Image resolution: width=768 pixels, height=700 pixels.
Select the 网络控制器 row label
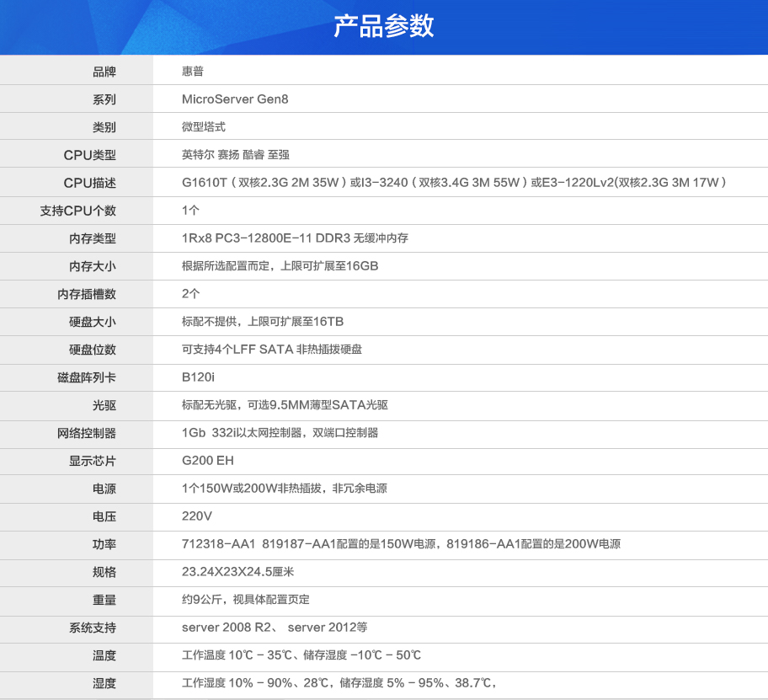pyautogui.click(x=86, y=433)
